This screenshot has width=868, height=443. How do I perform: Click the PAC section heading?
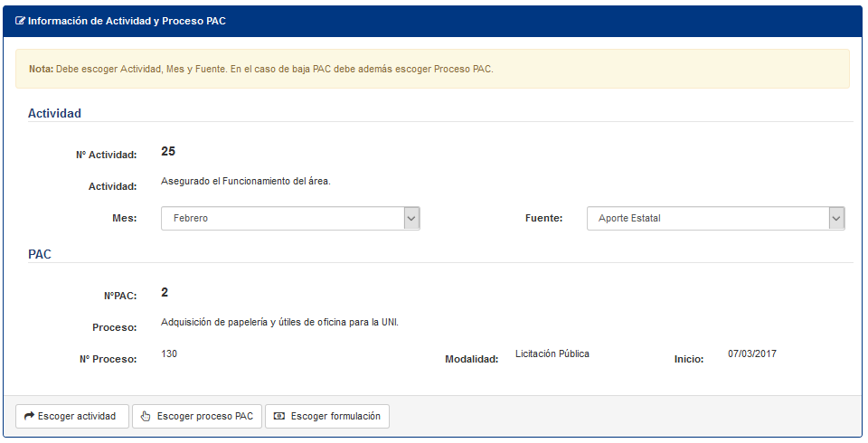click(x=40, y=255)
